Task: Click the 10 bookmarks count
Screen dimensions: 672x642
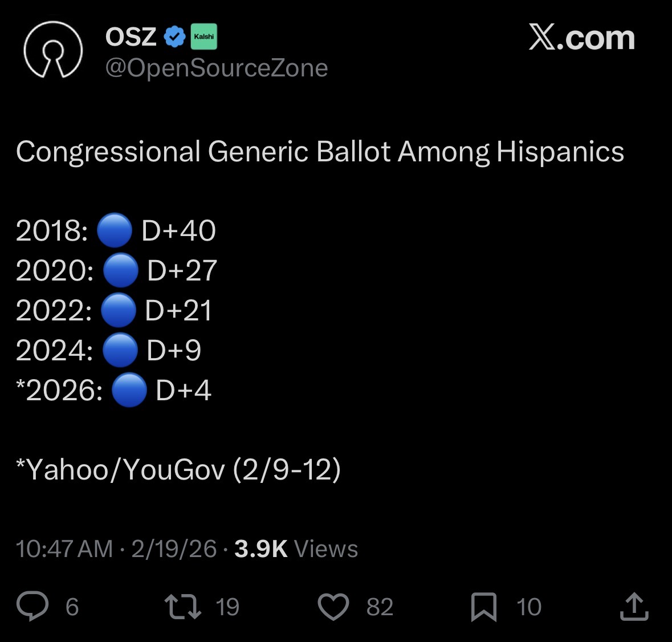Action: coord(529,607)
